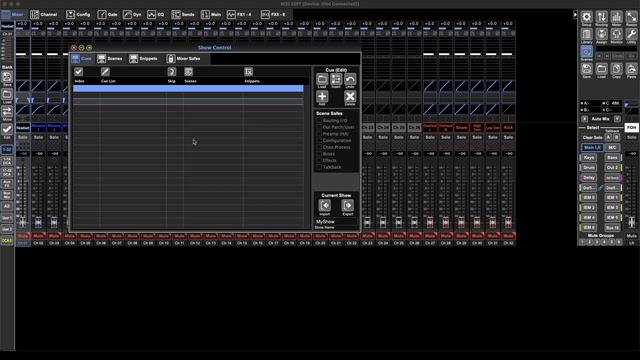Click the Cue Insert icon
The width and height of the screenshot is (640, 360).
pyautogui.click(x=336, y=79)
